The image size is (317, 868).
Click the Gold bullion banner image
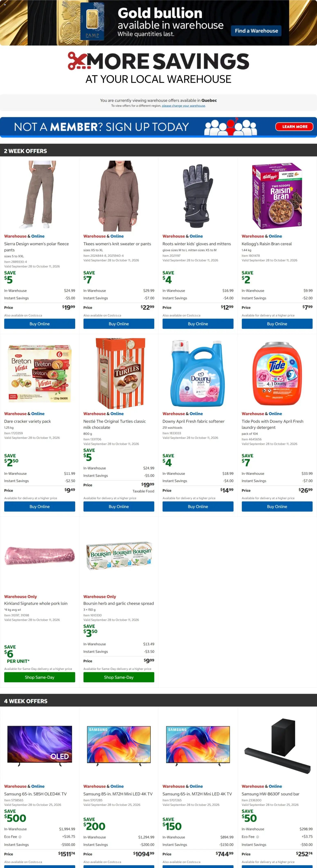[158, 23]
